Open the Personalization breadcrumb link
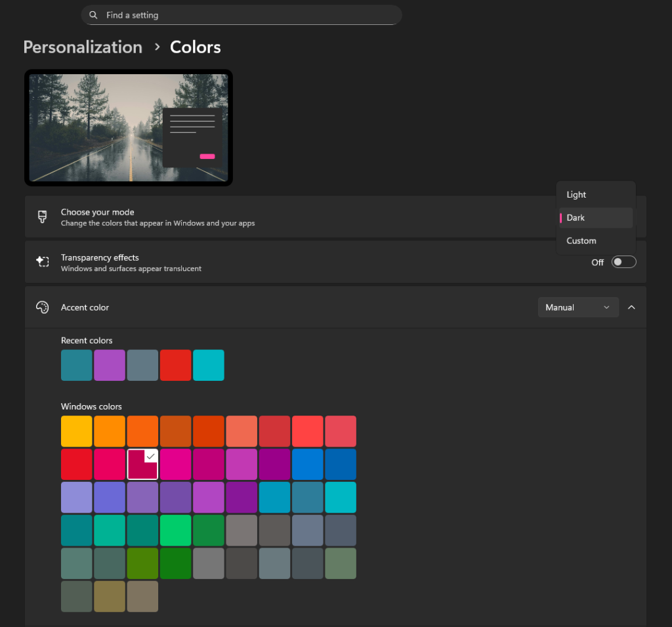 (x=82, y=47)
